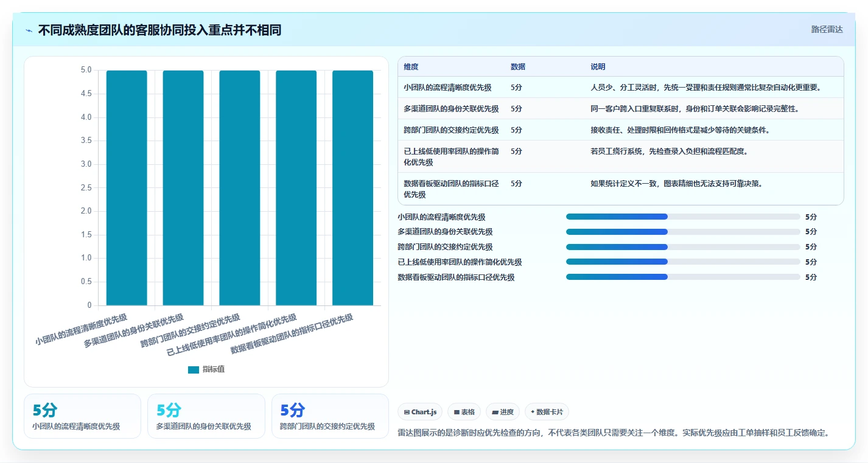Click the 已上线低使用率团队的操作简化优先级 progress bar
The width and height of the screenshot is (868, 463).
683,262
